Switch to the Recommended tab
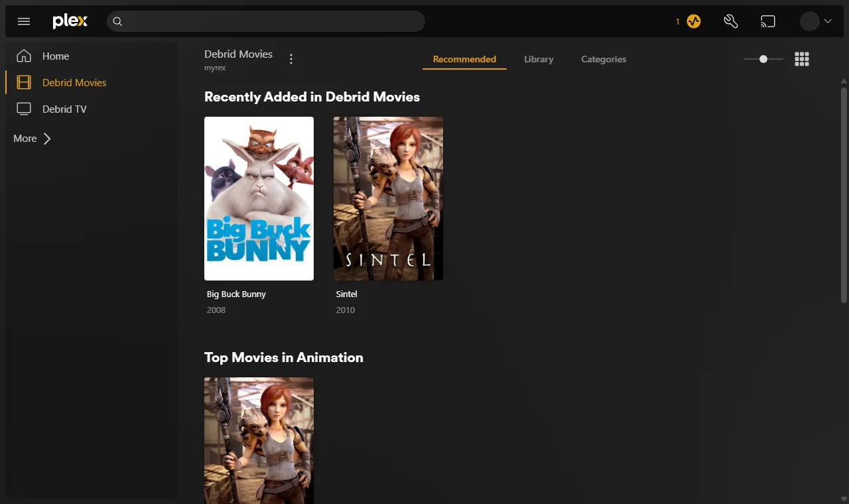 pyautogui.click(x=464, y=59)
